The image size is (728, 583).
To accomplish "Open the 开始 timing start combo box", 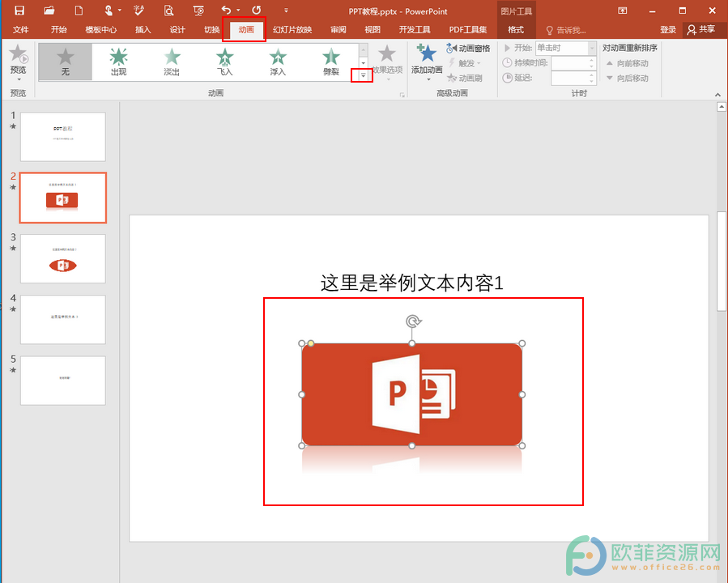I will 565,49.
